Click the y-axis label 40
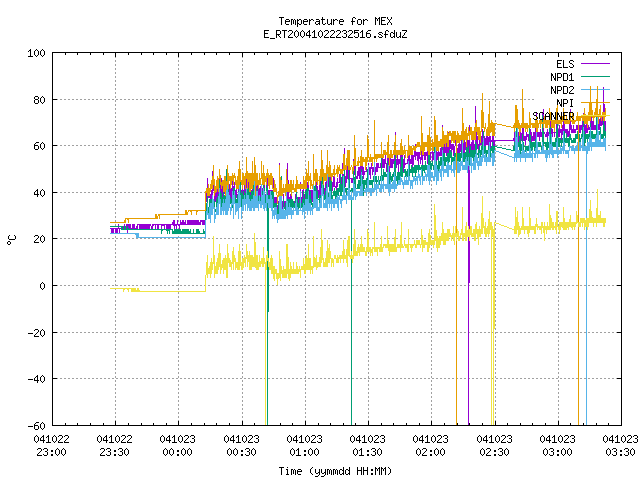 pos(39,193)
